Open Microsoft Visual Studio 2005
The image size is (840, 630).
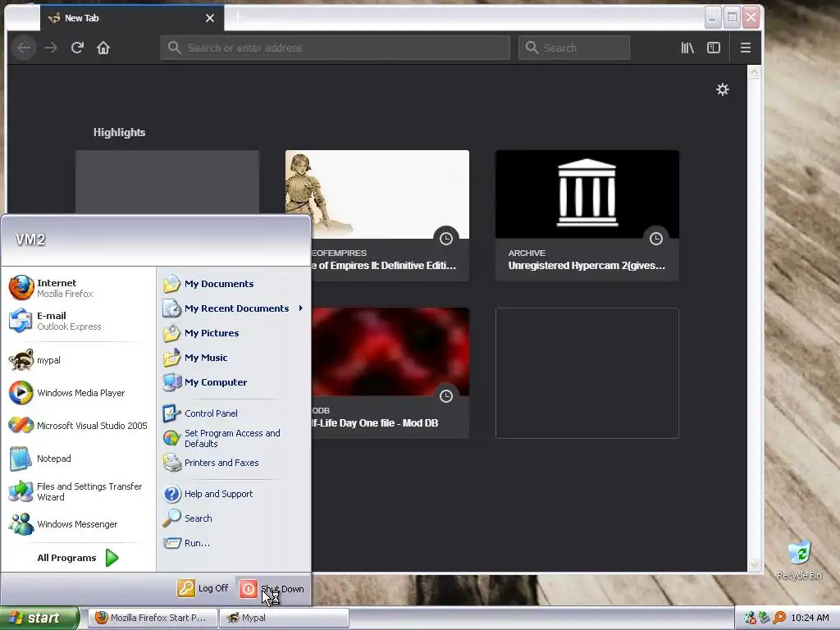[x=78, y=426]
